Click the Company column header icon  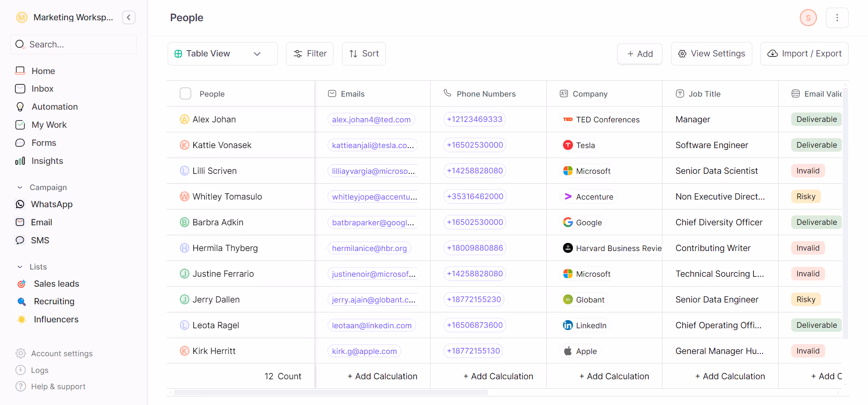click(x=563, y=93)
